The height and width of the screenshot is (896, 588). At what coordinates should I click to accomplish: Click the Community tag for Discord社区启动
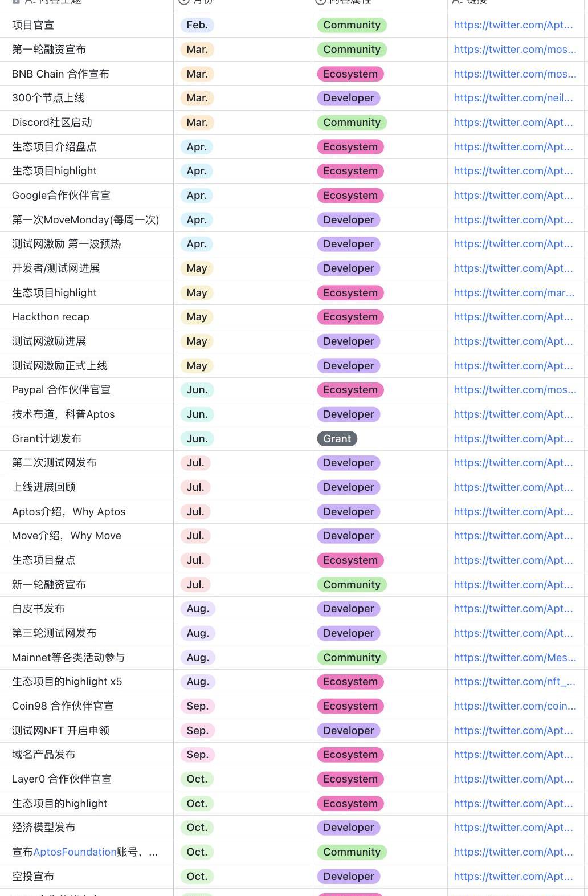click(x=352, y=123)
